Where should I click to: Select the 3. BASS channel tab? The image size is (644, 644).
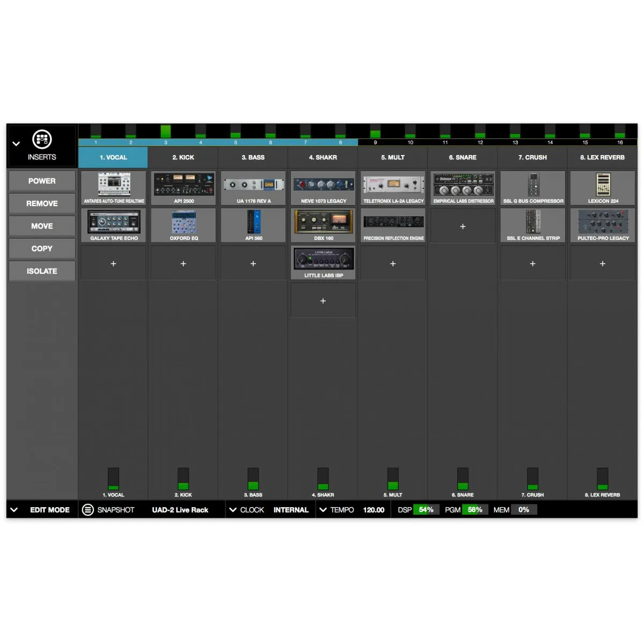pos(253,157)
